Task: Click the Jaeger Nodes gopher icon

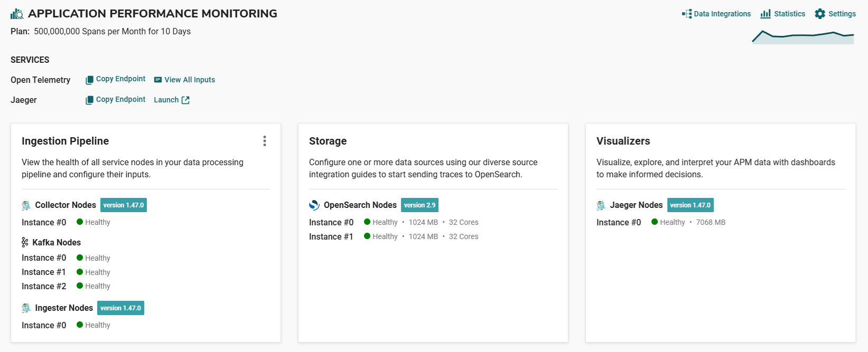Action: 601,205
